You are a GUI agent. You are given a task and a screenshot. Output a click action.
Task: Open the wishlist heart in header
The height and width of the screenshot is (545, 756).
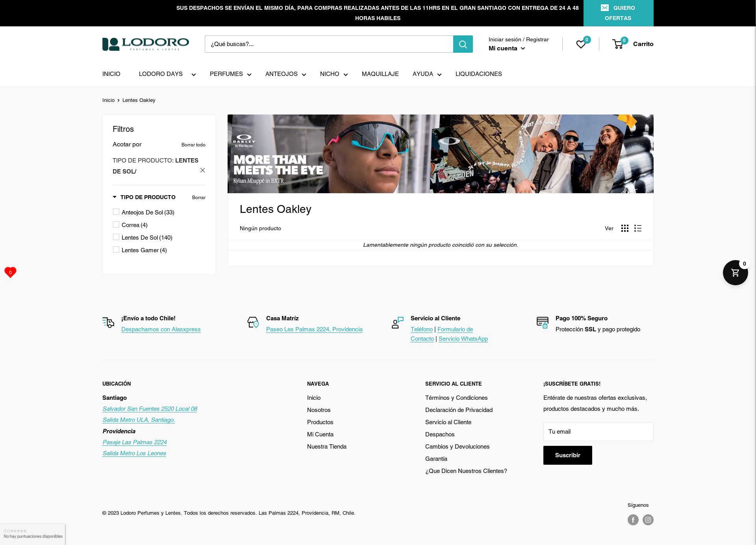coord(581,44)
